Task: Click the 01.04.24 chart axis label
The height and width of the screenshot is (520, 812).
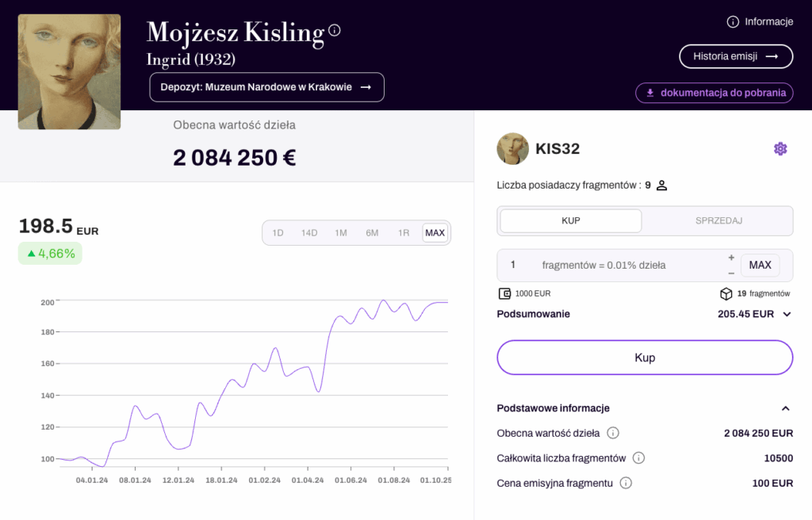Action: (308, 480)
